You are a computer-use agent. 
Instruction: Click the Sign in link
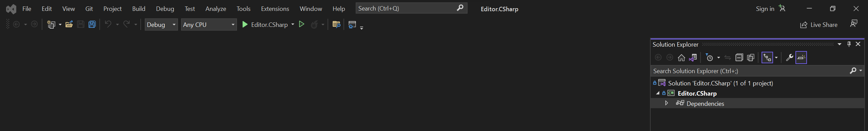(765, 9)
